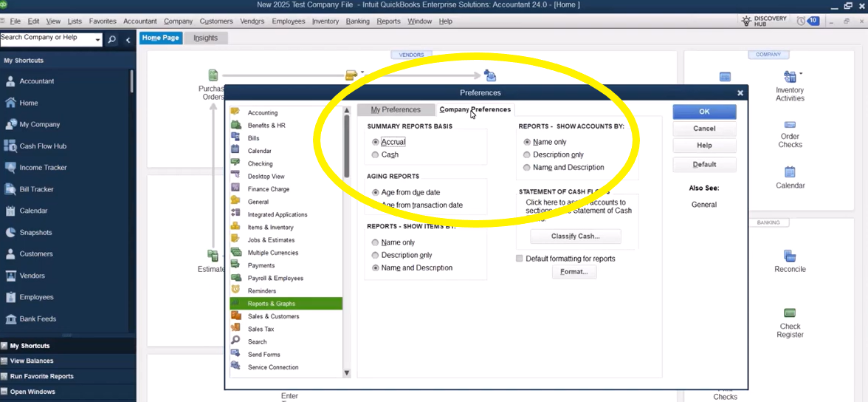
Task: Click the Order Checks icon
Action: [790, 125]
